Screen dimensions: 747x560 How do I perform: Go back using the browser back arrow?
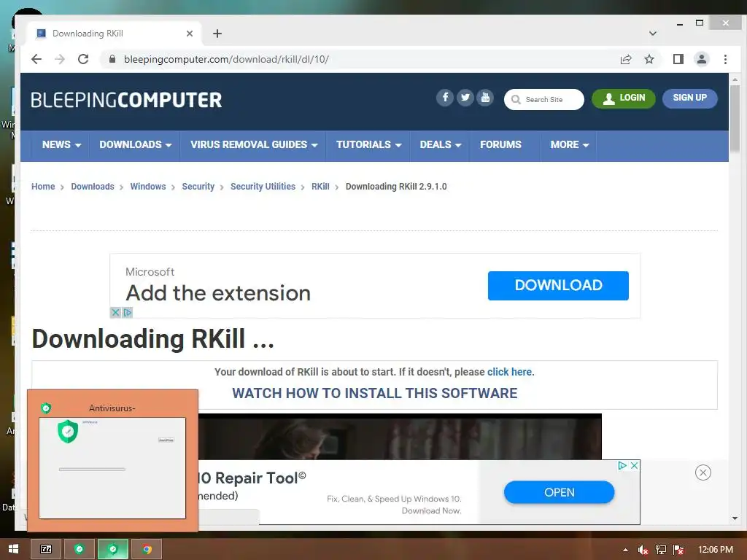[x=36, y=59]
